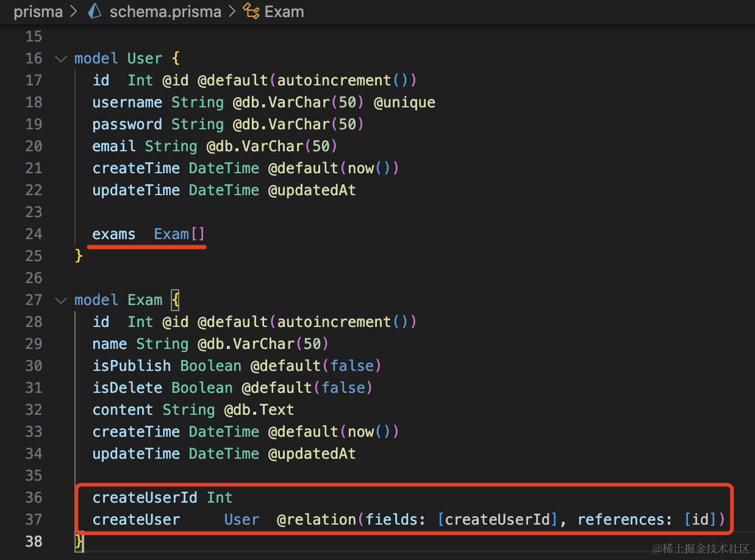Click the User type on line 37

[x=242, y=520]
